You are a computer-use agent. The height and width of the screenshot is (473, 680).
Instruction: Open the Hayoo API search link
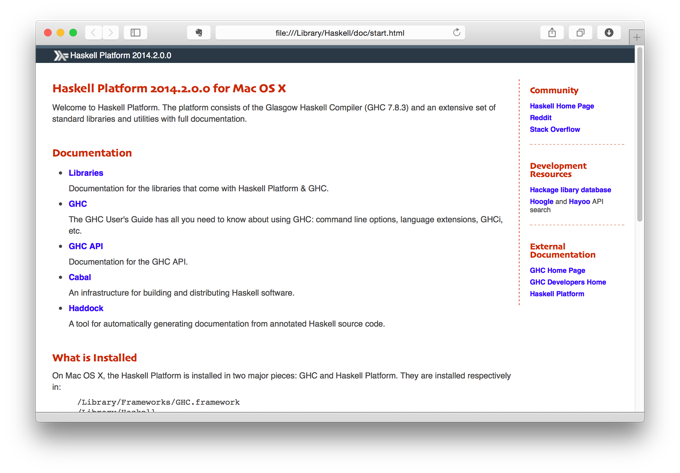click(579, 202)
